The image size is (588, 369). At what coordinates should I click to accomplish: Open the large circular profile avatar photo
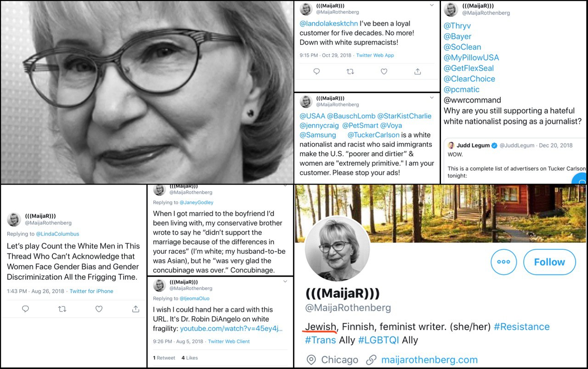pos(337,248)
